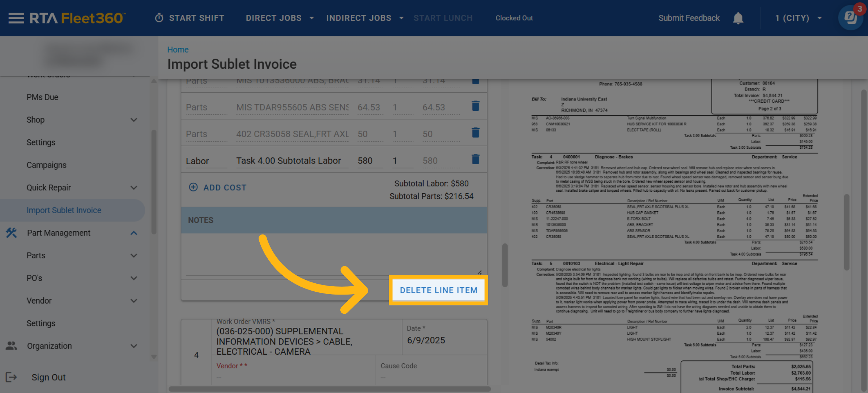Delete the TDAR955605 ABS SENS parts row

[476, 106]
